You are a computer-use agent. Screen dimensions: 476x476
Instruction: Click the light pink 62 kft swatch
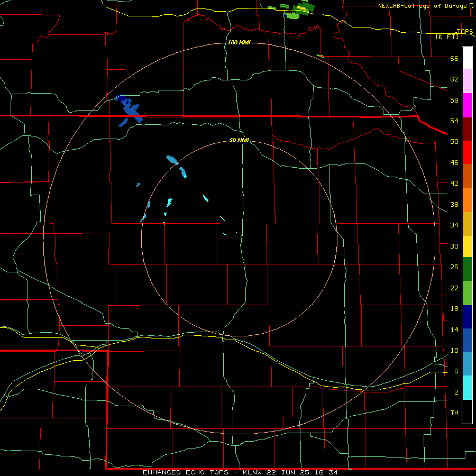(467, 81)
